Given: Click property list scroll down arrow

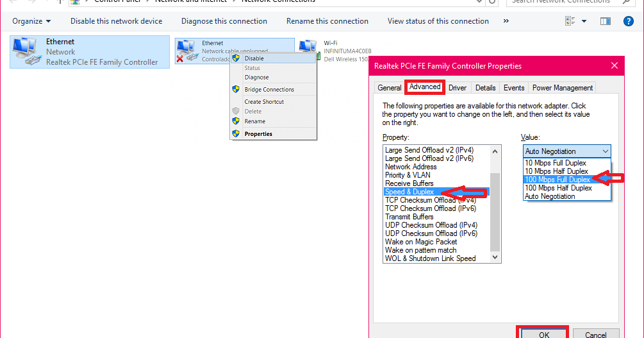Looking at the screenshot, I should [495, 257].
